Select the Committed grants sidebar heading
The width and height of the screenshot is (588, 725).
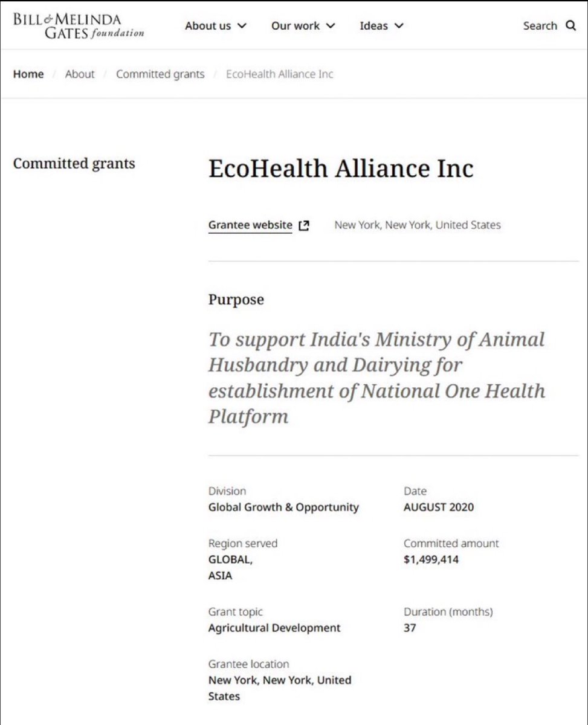click(x=74, y=164)
